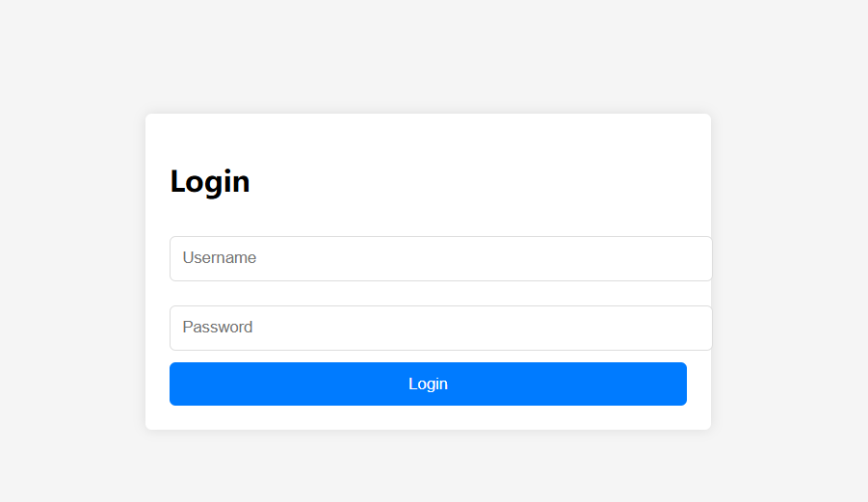This screenshot has width=868, height=502.
Task: Hit the Login submit button
Action: 428,383
